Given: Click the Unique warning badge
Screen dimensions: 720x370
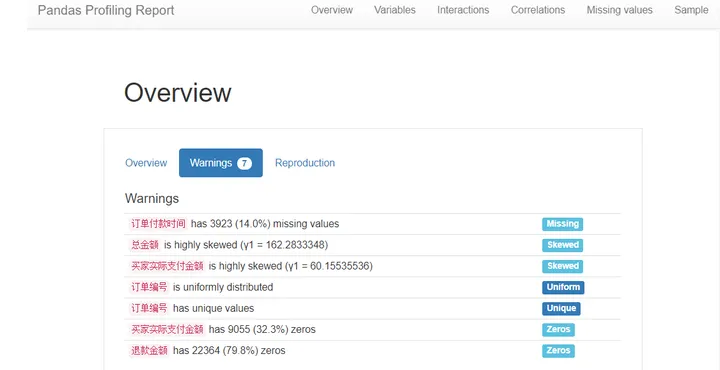Looking at the screenshot, I should click(x=561, y=308).
